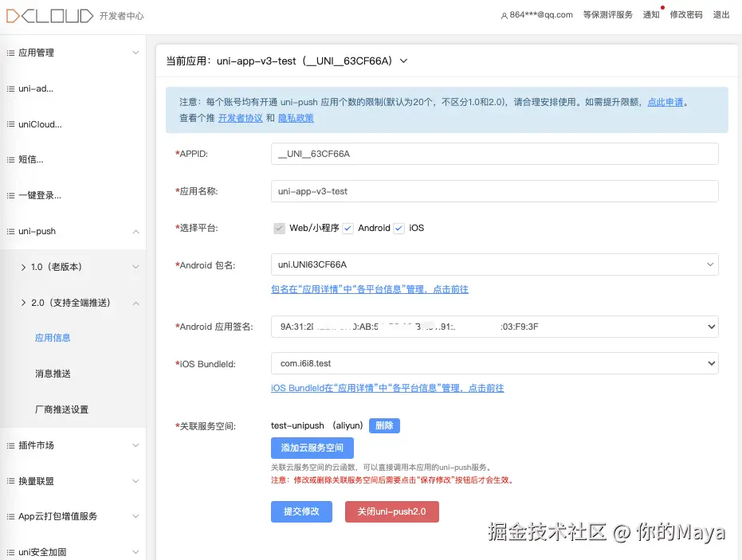Screen dimensions: 742x560
Task: Click list icon beside uni-push
Action: pyautogui.click(x=10, y=231)
